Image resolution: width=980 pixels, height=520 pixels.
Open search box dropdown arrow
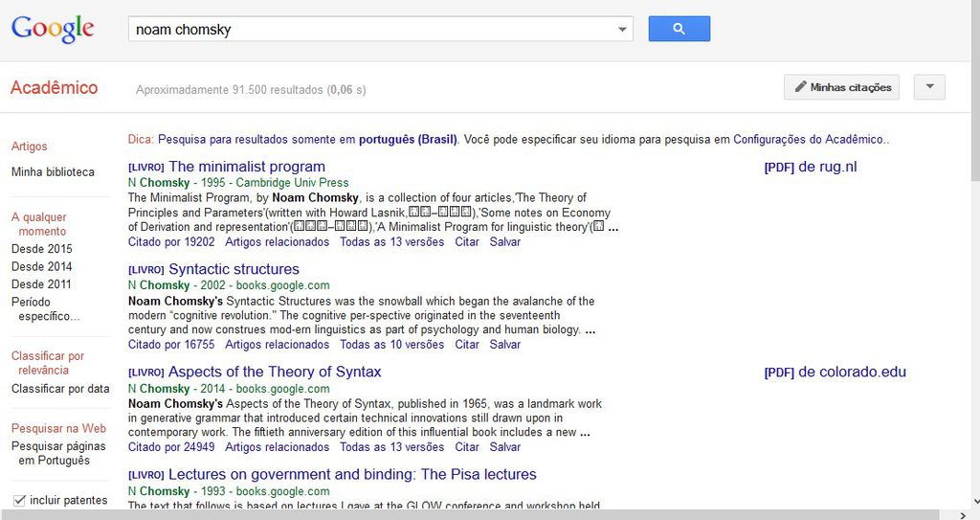622,30
